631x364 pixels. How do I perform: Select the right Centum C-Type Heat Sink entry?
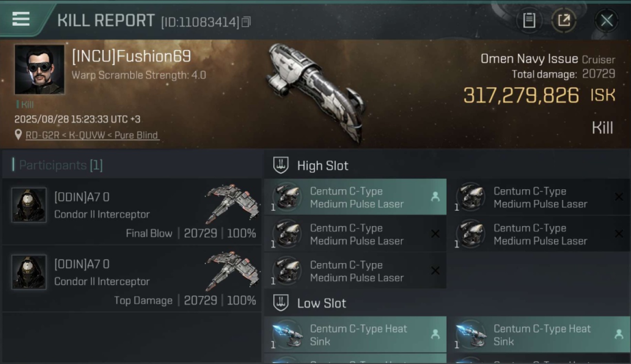[539, 335]
